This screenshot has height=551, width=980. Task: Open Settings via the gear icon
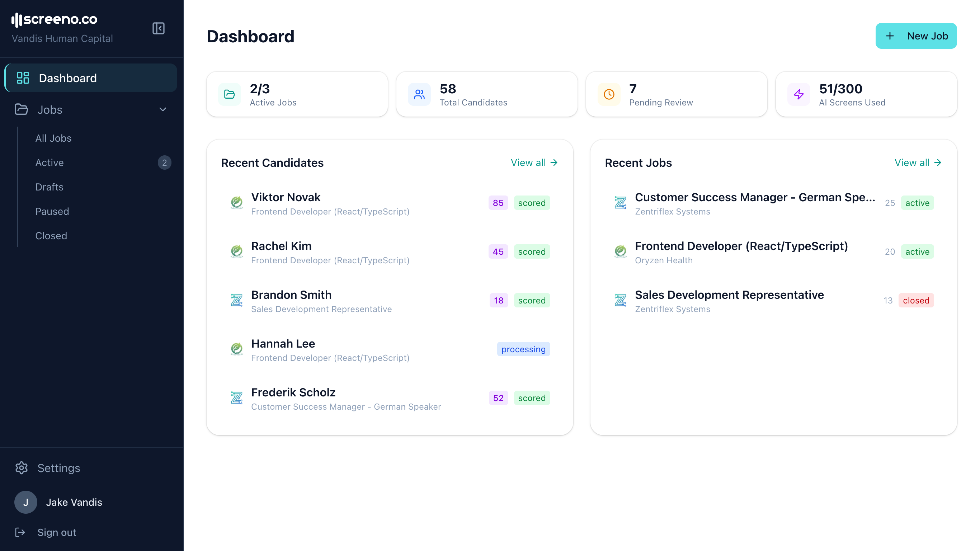(x=22, y=468)
